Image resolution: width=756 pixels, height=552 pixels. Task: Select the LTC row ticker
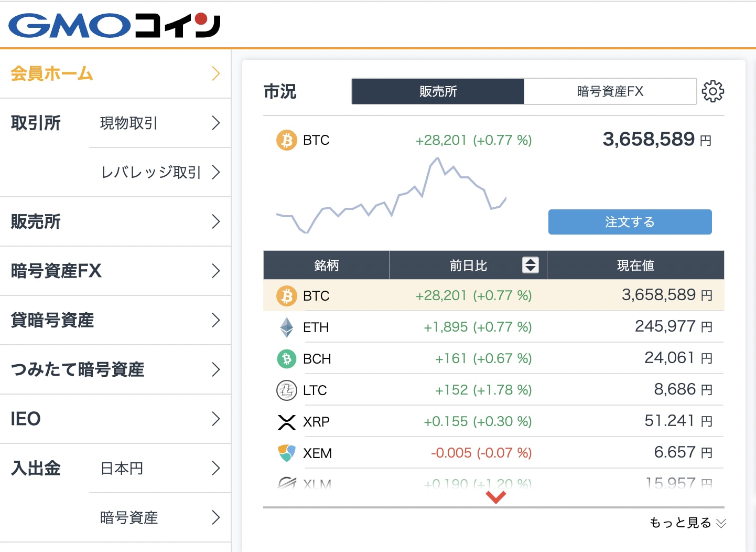click(315, 390)
